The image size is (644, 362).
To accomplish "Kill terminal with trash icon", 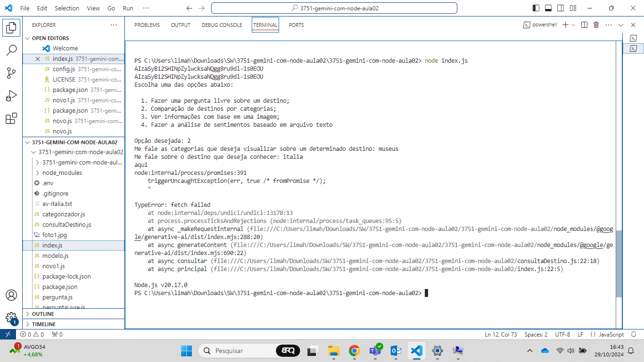I will 596,25.
